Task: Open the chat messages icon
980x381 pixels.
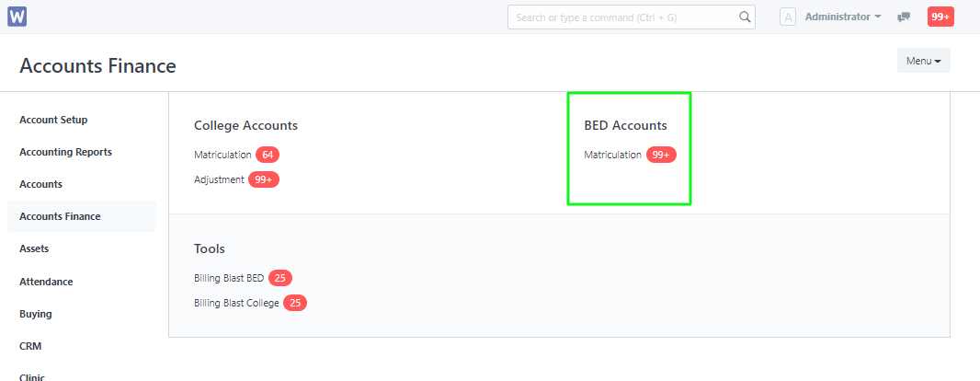Action: (903, 17)
